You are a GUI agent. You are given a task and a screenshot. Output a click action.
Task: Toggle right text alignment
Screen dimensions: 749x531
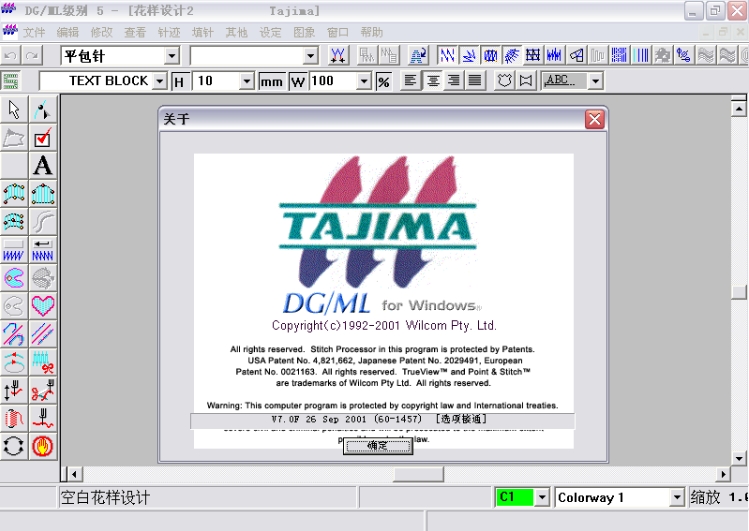pos(453,81)
